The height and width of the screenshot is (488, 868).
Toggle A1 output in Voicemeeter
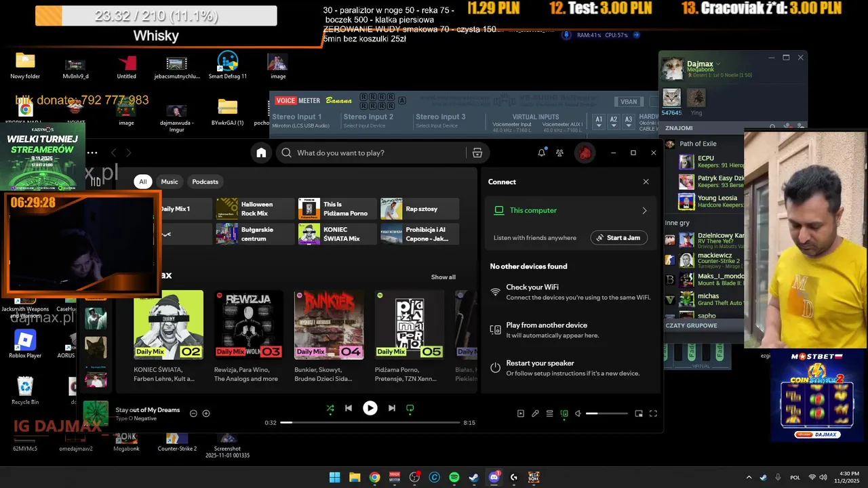pyautogui.click(x=599, y=121)
